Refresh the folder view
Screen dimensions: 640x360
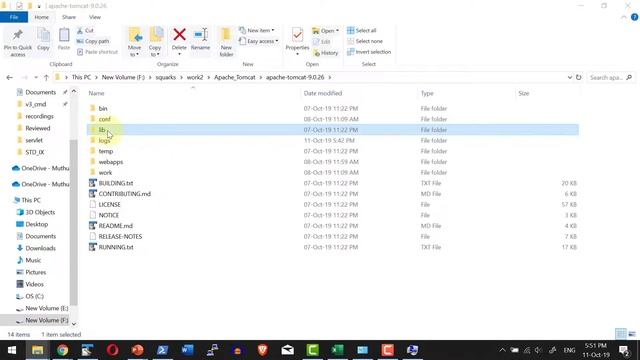point(578,77)
